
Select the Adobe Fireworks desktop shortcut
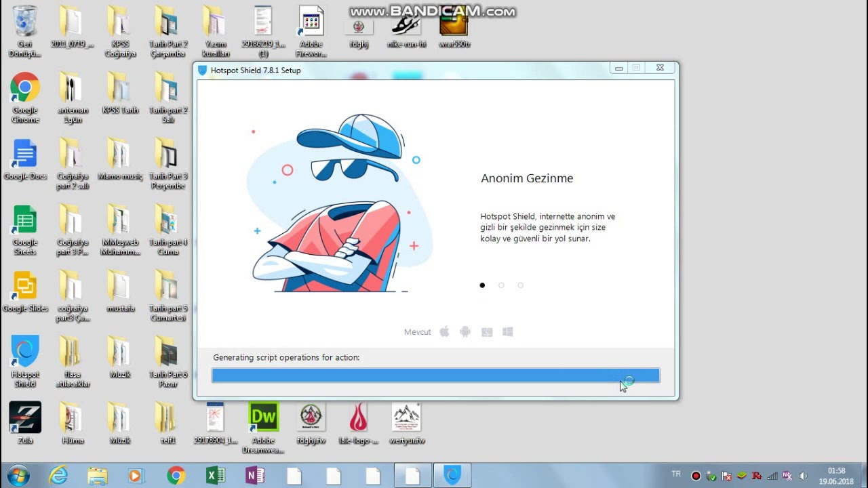coord(311,32)
